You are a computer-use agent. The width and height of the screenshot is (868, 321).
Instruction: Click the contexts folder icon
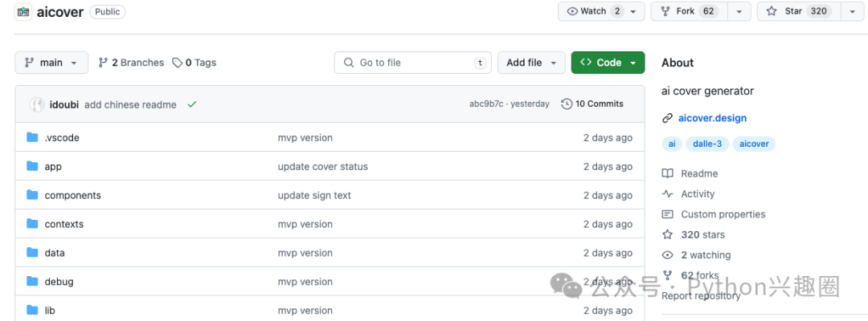click(33, 223)
